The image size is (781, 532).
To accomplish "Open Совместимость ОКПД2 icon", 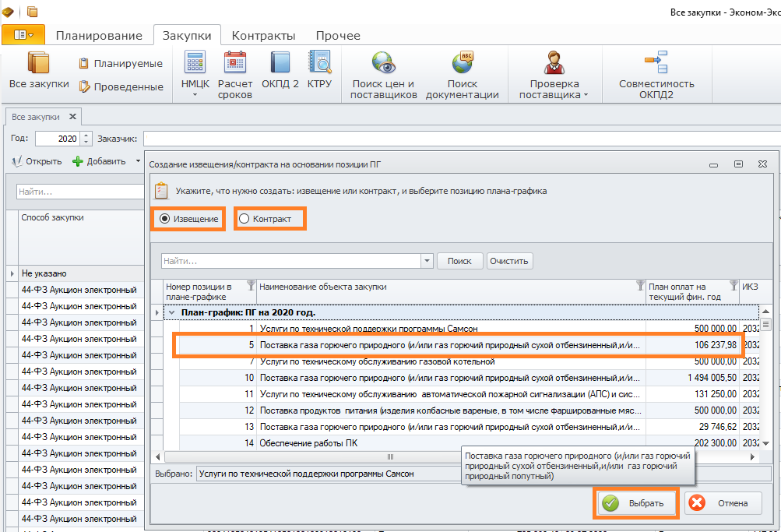I will pos(656,62).
